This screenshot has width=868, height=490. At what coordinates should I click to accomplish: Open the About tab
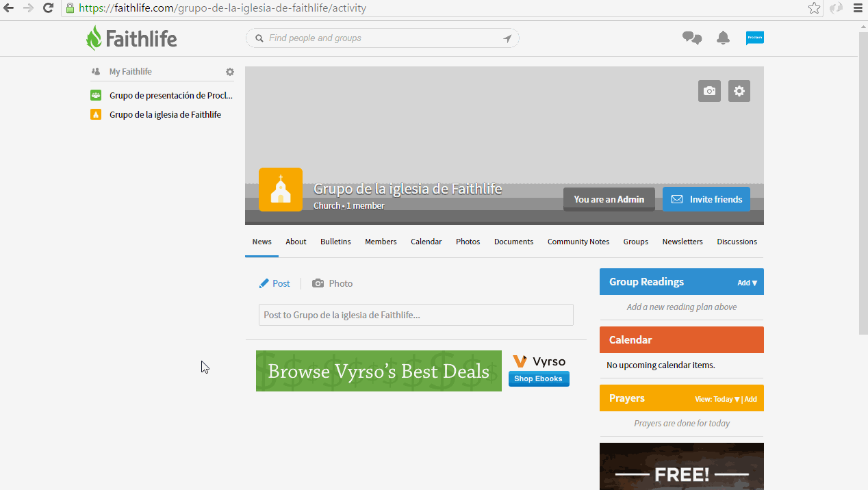(x=296, y=242)
